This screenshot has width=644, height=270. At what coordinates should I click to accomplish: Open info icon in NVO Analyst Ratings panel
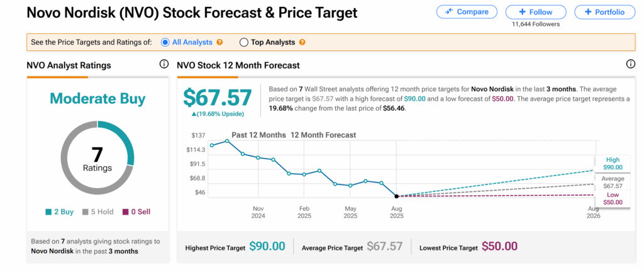pyautogui.click(x=164, y=64)
